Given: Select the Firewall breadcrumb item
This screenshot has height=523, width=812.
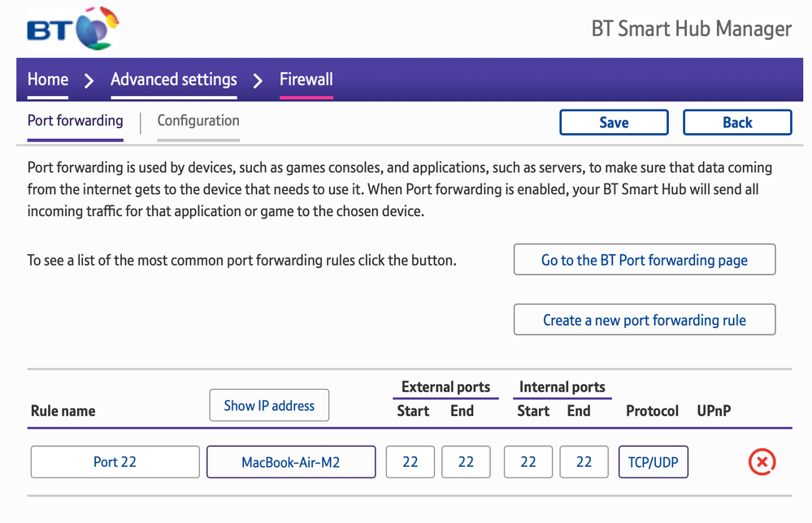Looking at the screenshot, I should [306, 80].
